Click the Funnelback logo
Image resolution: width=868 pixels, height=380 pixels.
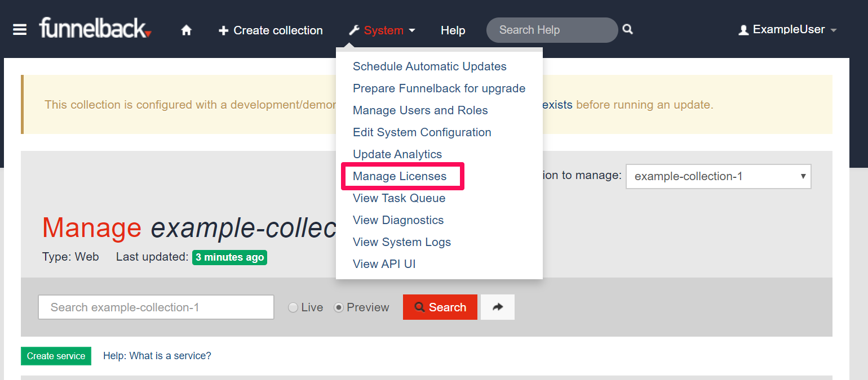coord(95,28)
